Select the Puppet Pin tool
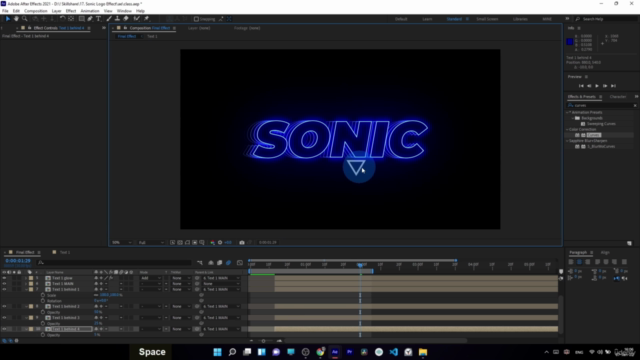The height and width of the screenshot is (360, 640). pyautogui.click(x=147, y=19)
